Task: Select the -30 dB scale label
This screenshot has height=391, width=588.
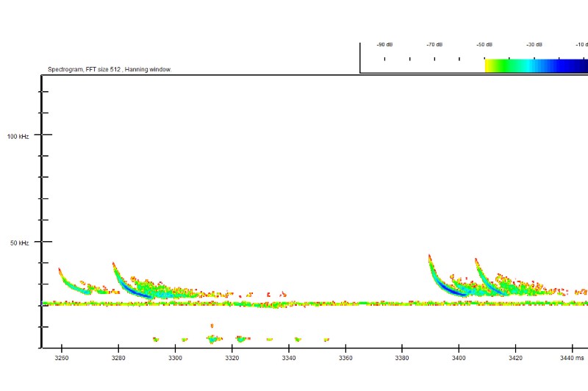Action: 534,45
